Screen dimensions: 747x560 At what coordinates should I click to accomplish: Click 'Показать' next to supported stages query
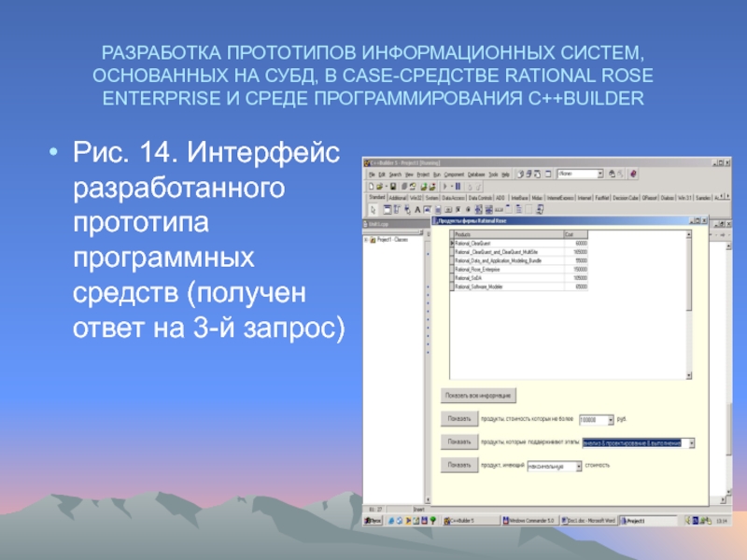pyautogui.click(x=459, y=441)
